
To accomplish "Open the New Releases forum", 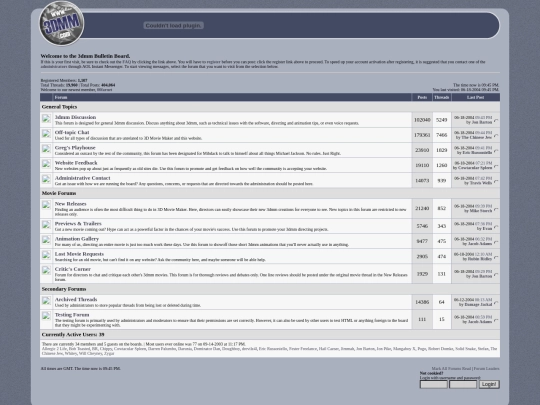I will 71,204.
